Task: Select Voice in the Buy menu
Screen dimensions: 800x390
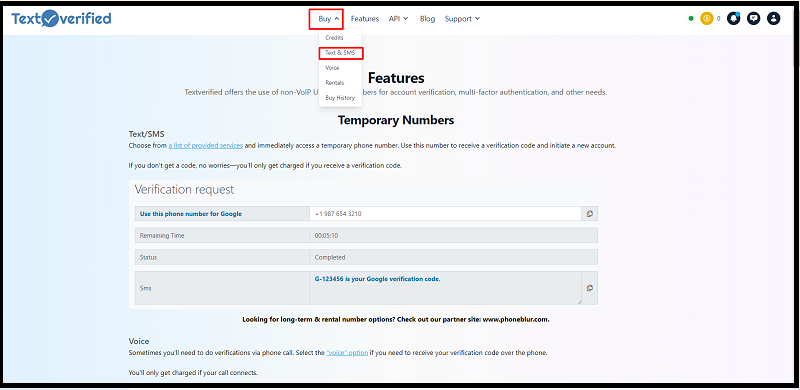Action: click(x=332, y=67)
